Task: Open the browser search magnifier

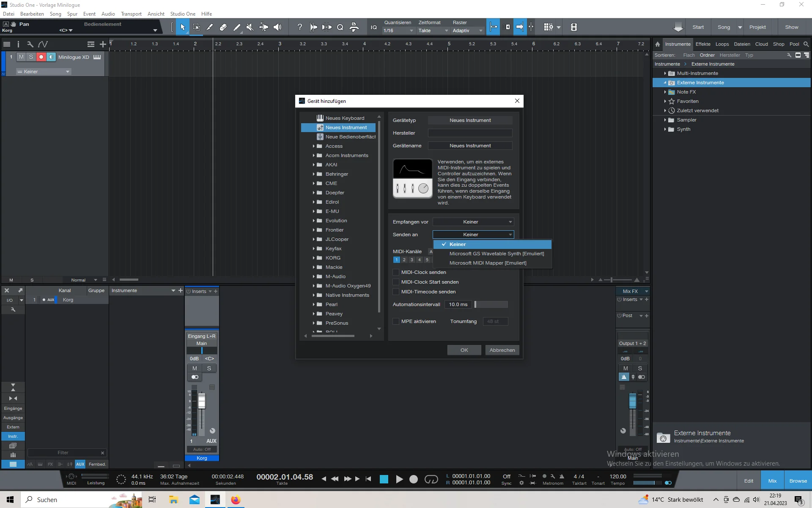Action: click(x=806, y=44)
